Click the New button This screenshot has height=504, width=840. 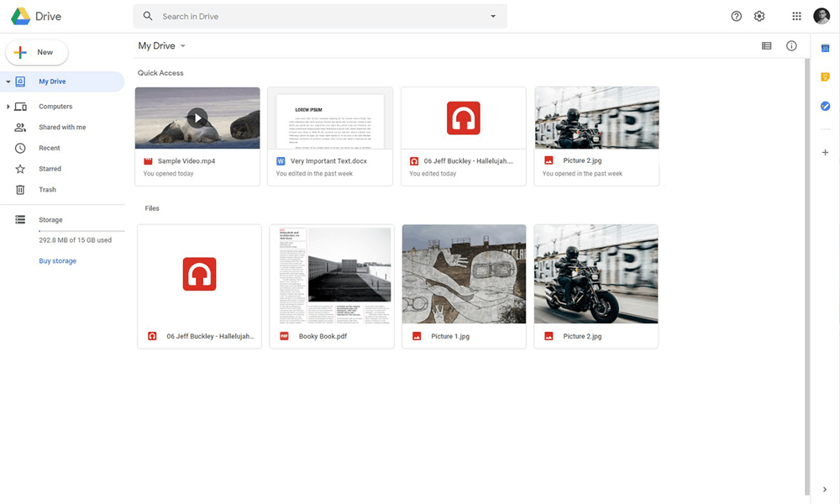[x=36, y=52]
